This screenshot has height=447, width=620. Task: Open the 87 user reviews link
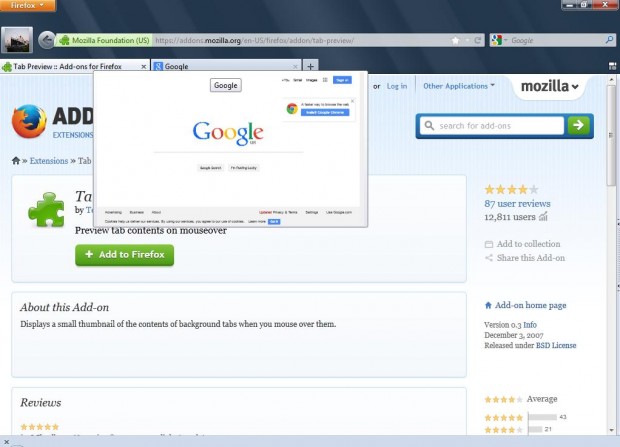517,203
